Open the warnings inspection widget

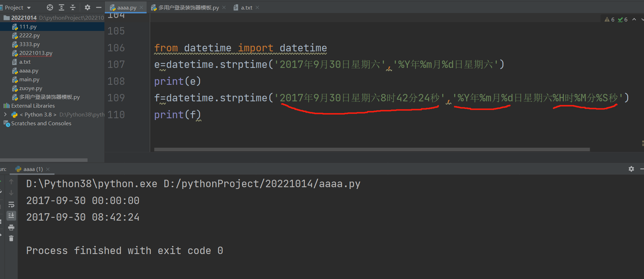coord(610,20)
